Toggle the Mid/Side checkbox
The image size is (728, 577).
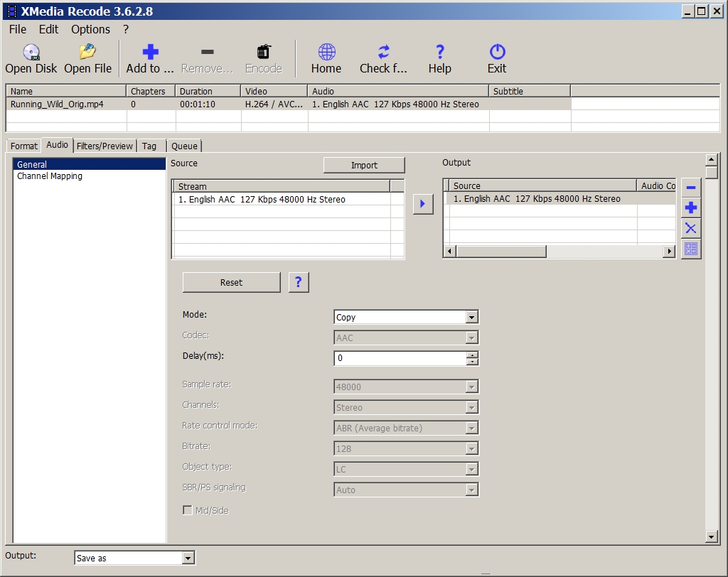188,511
